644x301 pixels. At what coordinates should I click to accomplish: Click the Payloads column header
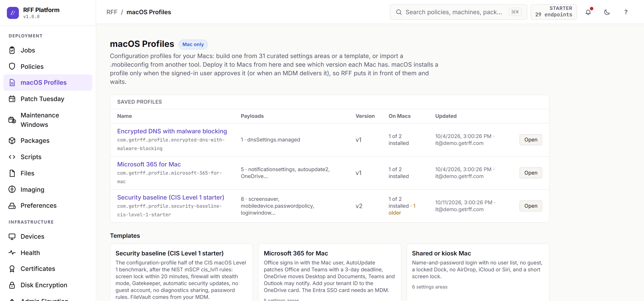coord(252,116)
